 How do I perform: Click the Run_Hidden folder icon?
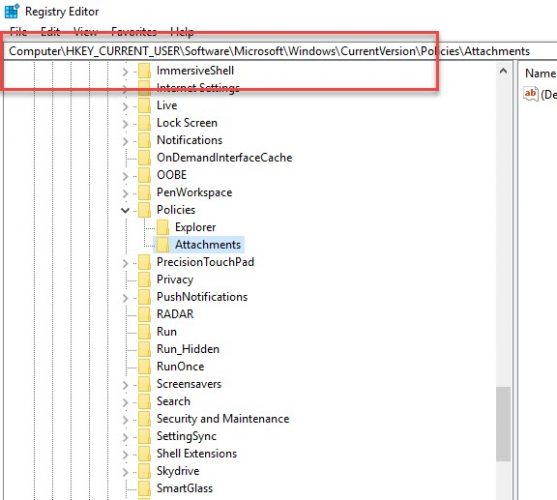(144, 349)
